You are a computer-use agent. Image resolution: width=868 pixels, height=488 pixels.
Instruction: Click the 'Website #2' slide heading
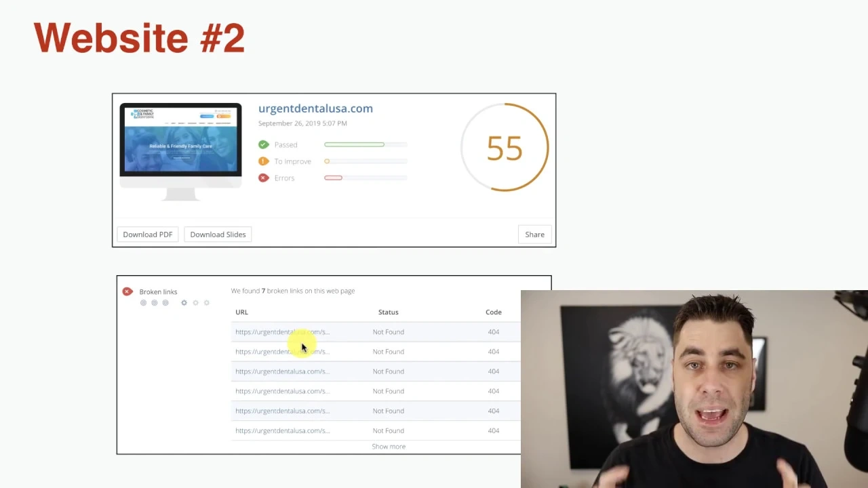[x=139, y=38]
